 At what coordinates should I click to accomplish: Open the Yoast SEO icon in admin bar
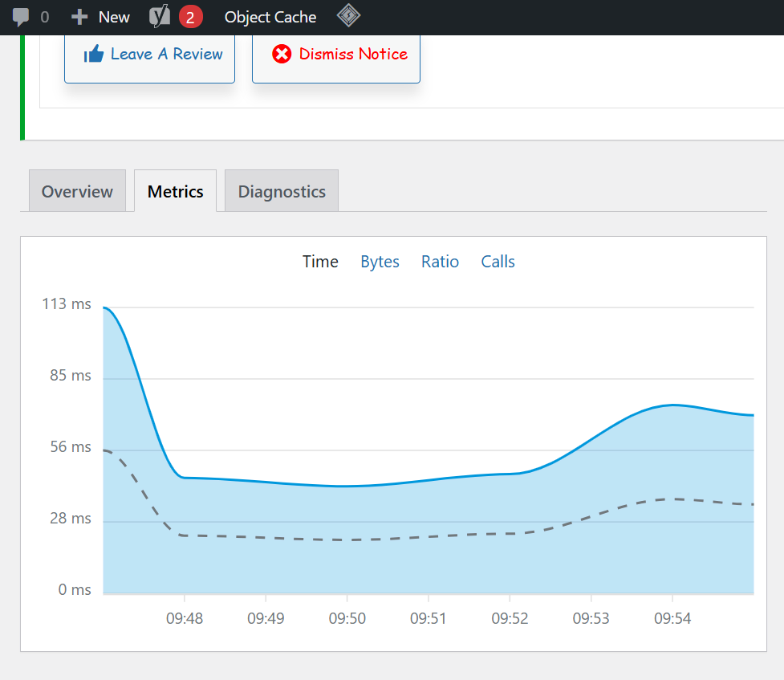160,17
